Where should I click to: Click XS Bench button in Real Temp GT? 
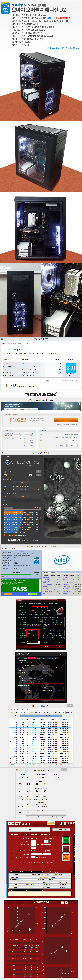[x=41, y=817]
